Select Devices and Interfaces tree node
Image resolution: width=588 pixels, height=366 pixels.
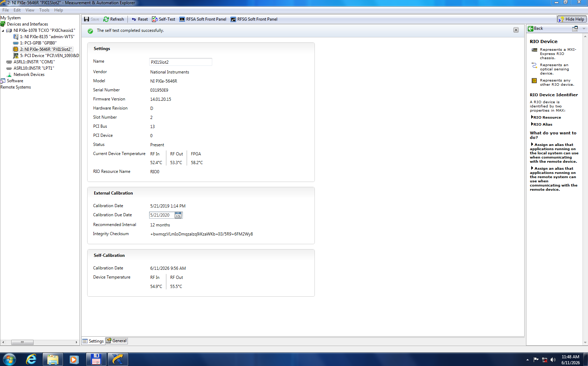(27, 24)
